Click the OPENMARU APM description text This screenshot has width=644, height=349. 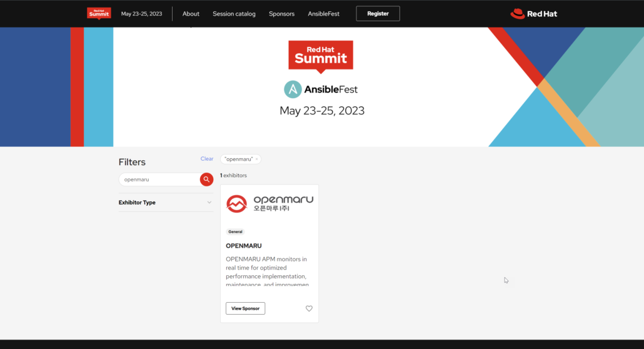(267, 271)
